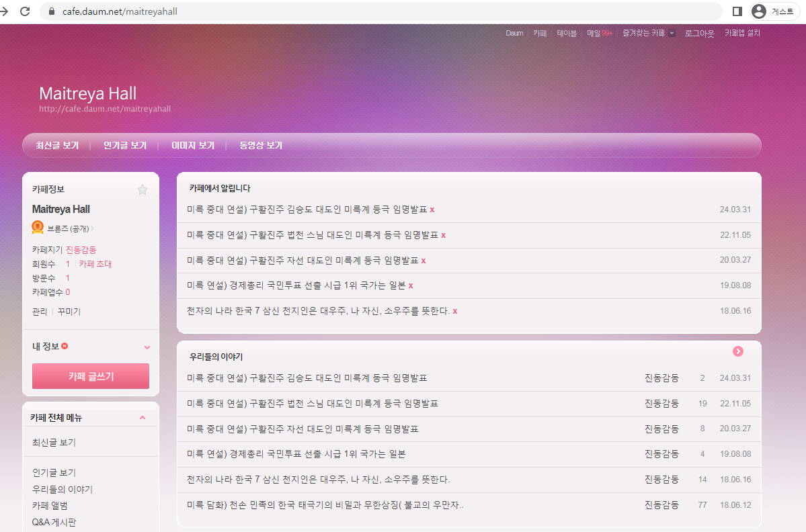Open the Maitreya Hall header title
The image size is (806, 532).
(88, 93)
